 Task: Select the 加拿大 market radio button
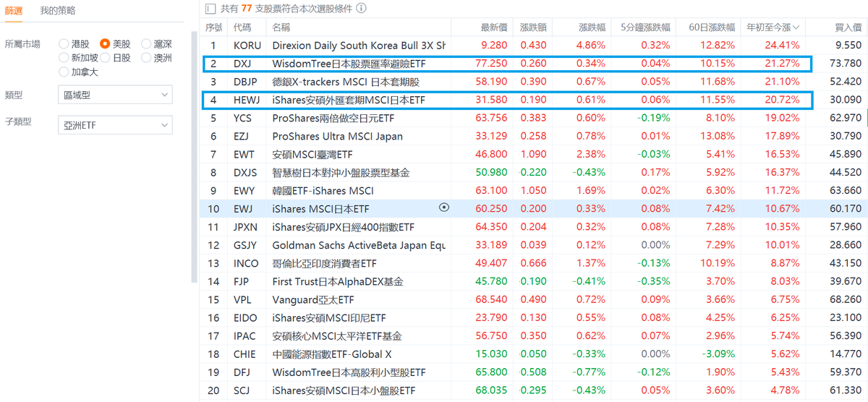64,72
